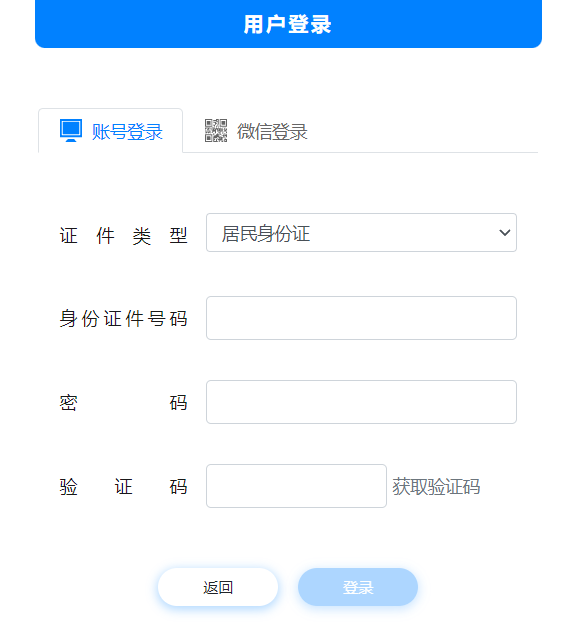This screenshot has width=580, height=642.
Task: Switch to the 微信登录 tab
Action: 256,131
